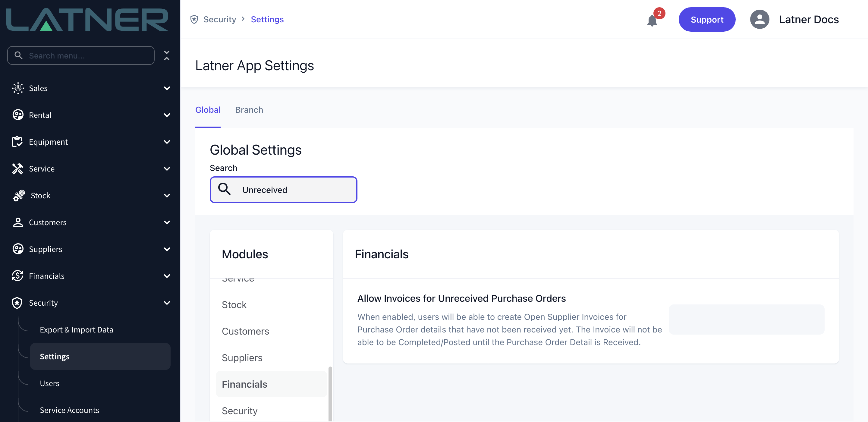Collapse the sidebar menu with arrows icon

pyautogui.click(x=166, y=55)
